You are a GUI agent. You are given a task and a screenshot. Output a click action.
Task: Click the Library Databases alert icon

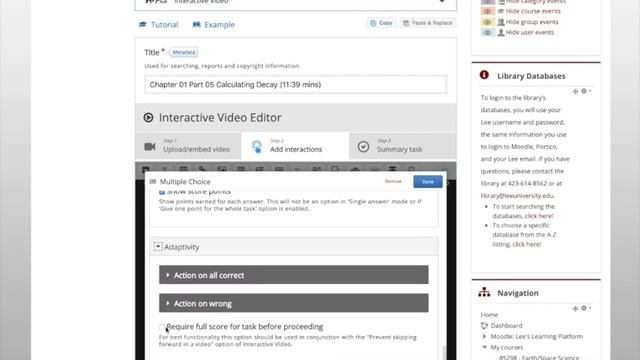tap(484, 75)
